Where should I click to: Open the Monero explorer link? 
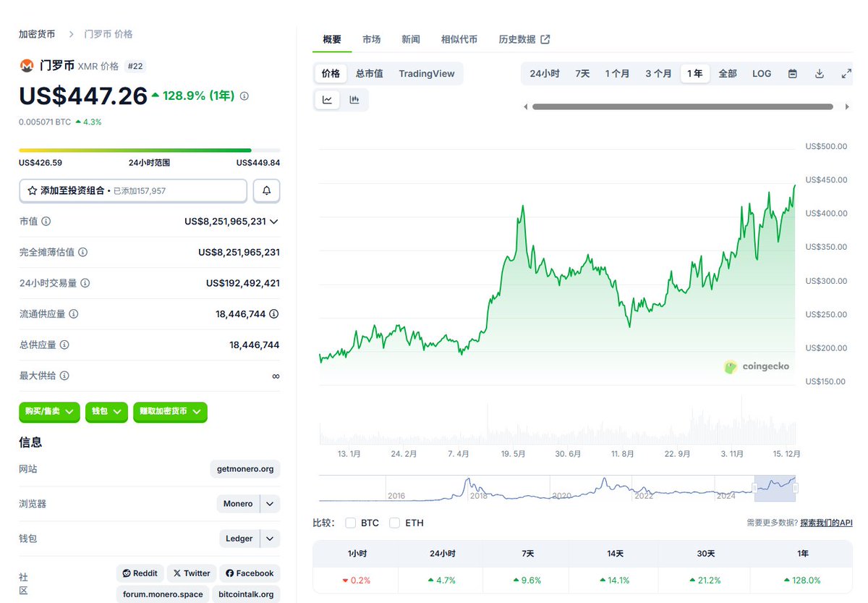click(x=238, y=504)
